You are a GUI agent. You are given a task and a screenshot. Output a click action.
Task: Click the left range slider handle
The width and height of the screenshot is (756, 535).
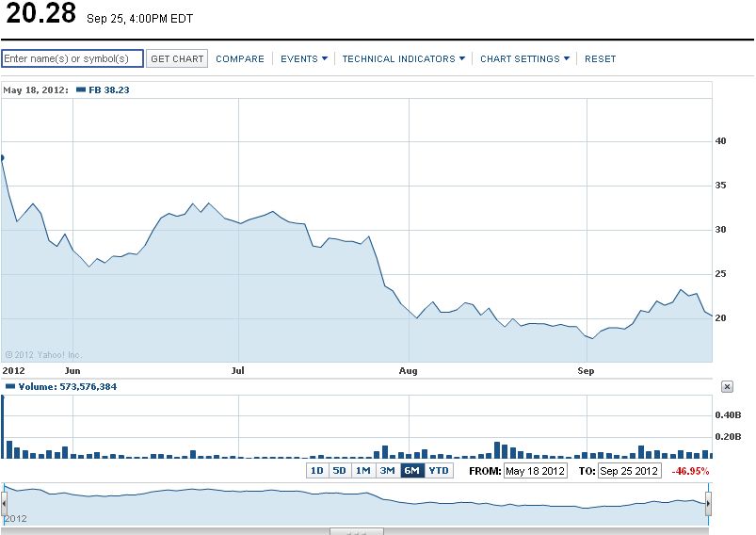click(x=4, y=504)
